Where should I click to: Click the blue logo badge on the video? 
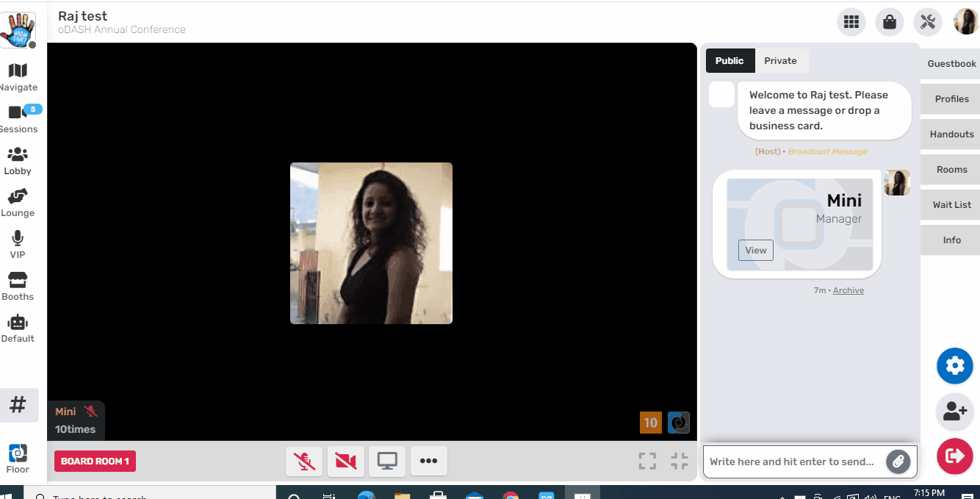[679, 423]
